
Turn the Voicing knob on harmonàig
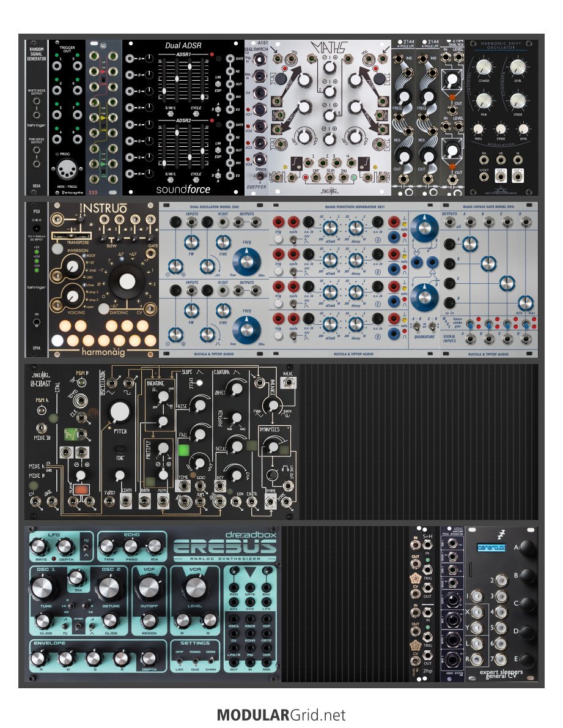click(72, 296)
